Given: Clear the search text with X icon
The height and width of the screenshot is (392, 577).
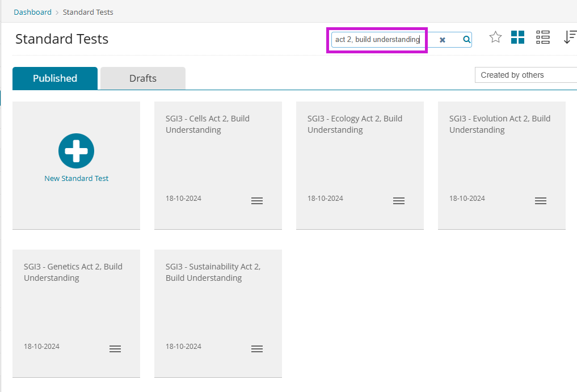Looking at the screenshot, I should tap(443, 40).
